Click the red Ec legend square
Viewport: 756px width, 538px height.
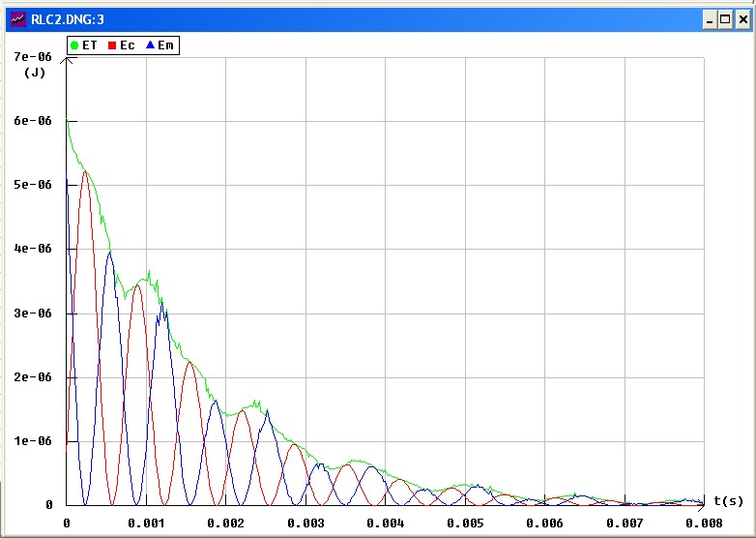tap(111, 45)
